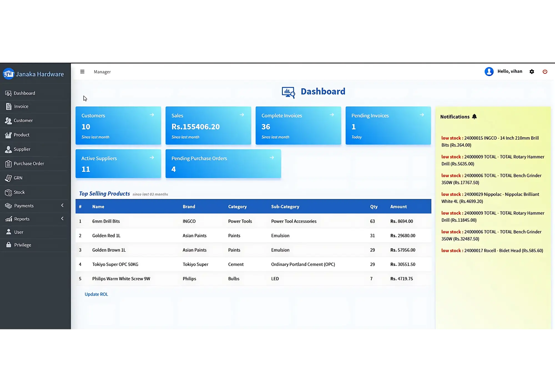555x392 pixels.
Task: Click the arrow on Active Suppliers card
Action: (x=152, y=157)
